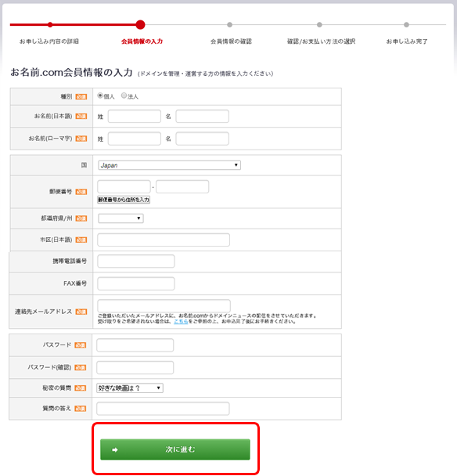Open the Japan country dropdown
This screenshot has height=476, width=457.
(x=169, y=165)
